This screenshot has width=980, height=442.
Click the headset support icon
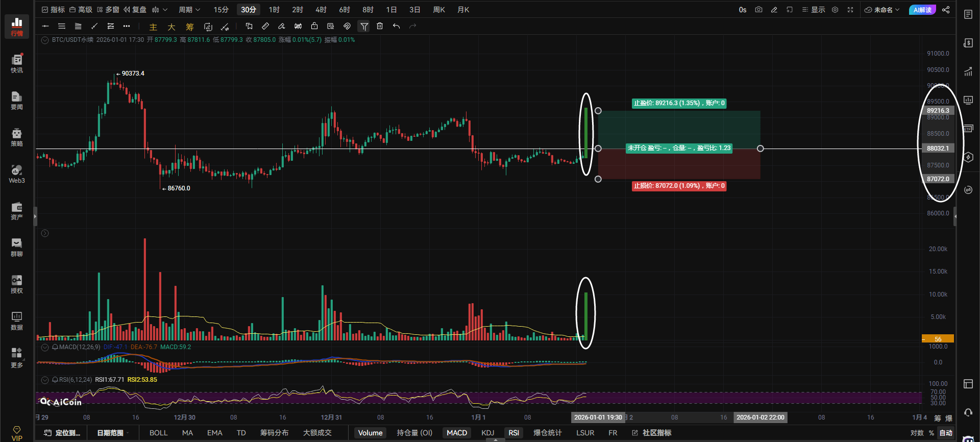(968, 412)
